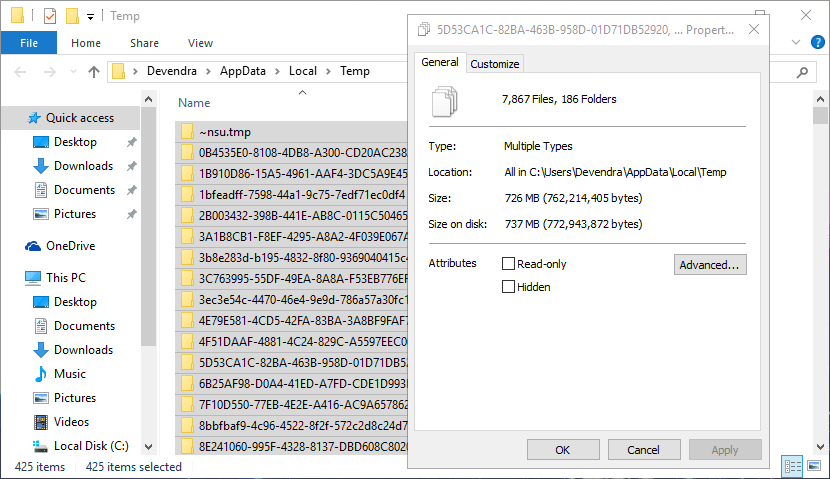Open Downloads under This PC
The height and width of the screenshot is (479, 830).
pos(83,350)
